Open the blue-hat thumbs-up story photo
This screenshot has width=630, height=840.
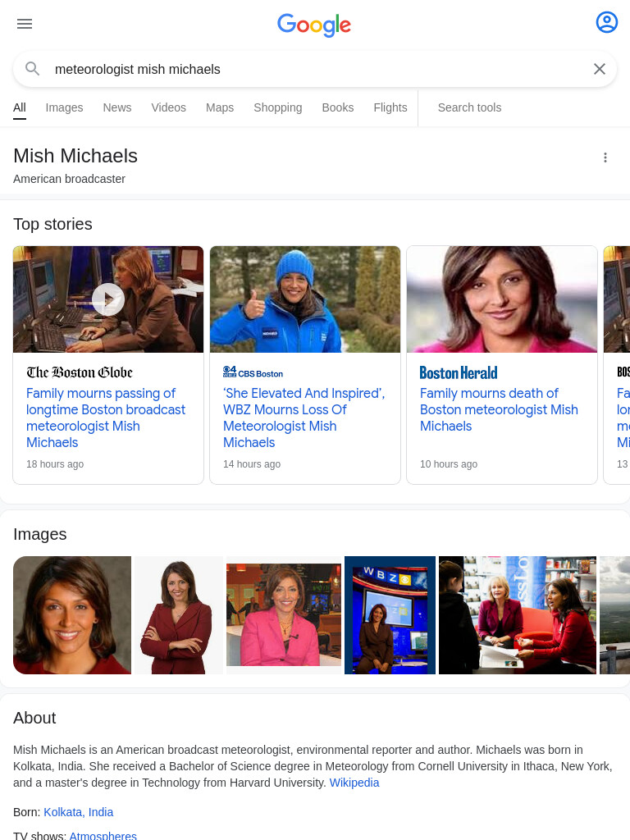tap(305, 299)
